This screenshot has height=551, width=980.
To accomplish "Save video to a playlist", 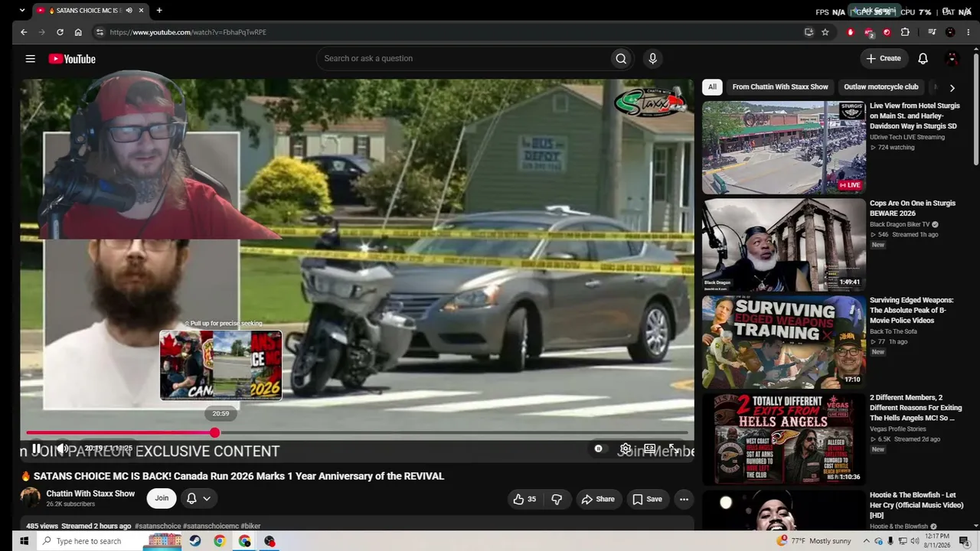I will (x=647, y=499).
